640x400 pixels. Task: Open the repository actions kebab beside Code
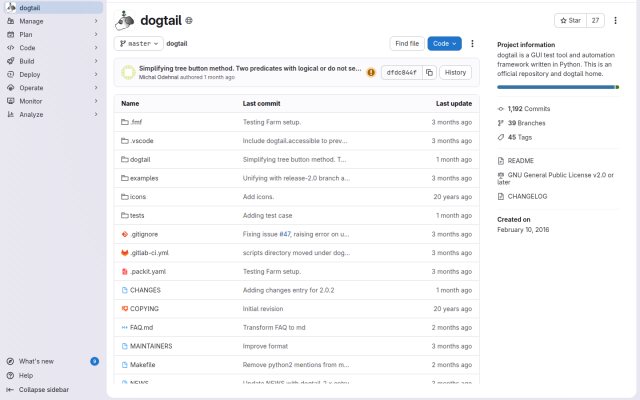[x=472, y=44]
